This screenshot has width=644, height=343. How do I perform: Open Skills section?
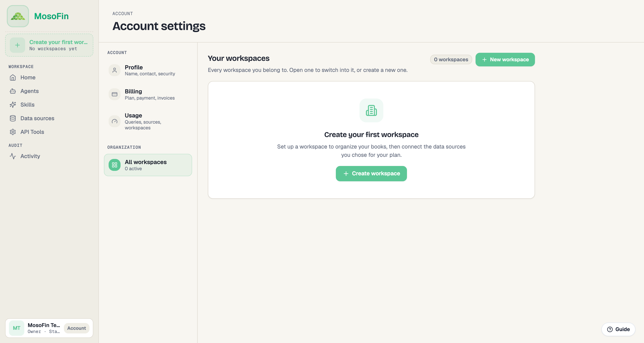tap(49, 105)
